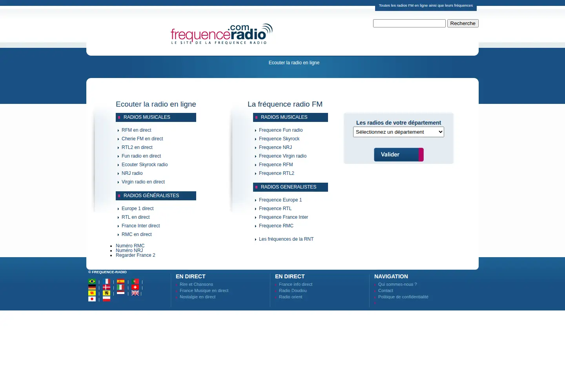Click the frequenceradio.com logo
565x392 pixels.
tap(222, 34)
